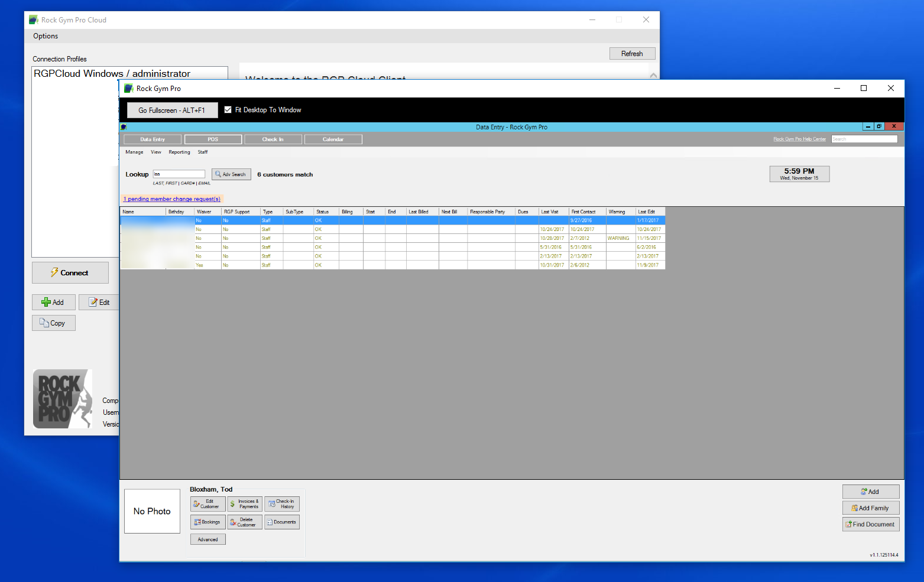The height and width of the screenshot is (582, 924).
Task: Switch to the POS tab
Action: point(213,139)
